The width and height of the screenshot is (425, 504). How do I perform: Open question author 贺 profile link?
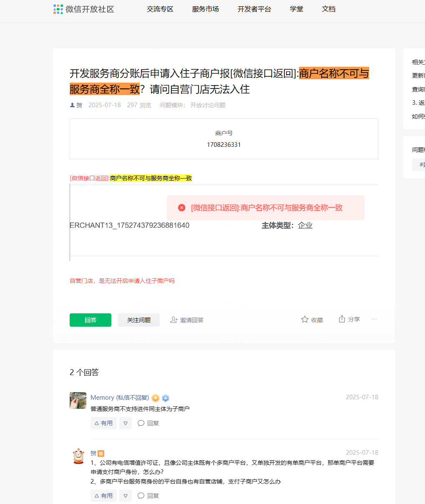pos(79,105)
